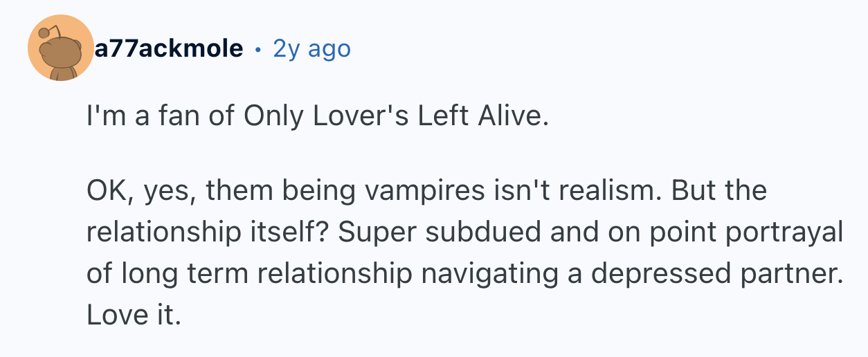Click the dot separator before the timestamp

pos(258,49)
